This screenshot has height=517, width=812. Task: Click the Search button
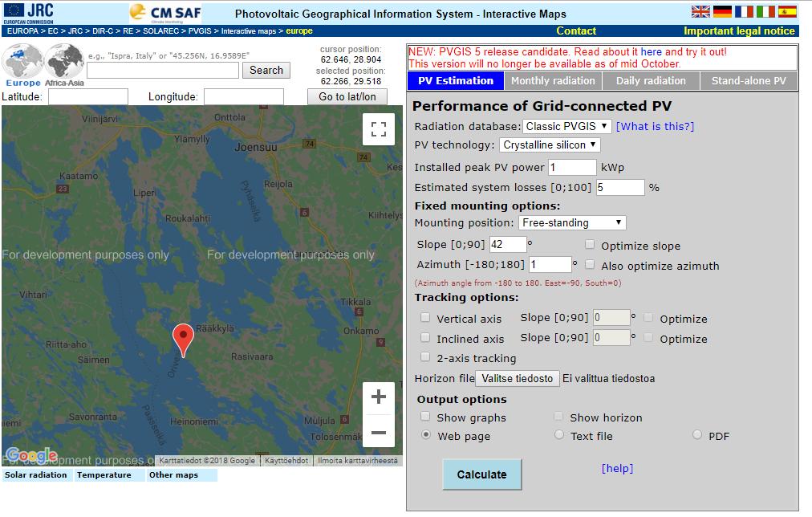pyautogui.click(x=266, y=71)
